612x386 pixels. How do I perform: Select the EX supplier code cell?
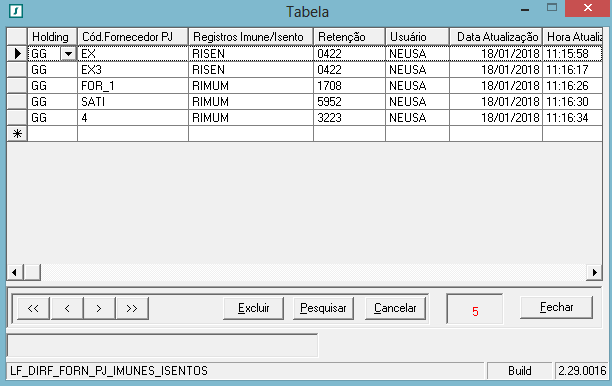coord(133,54)
